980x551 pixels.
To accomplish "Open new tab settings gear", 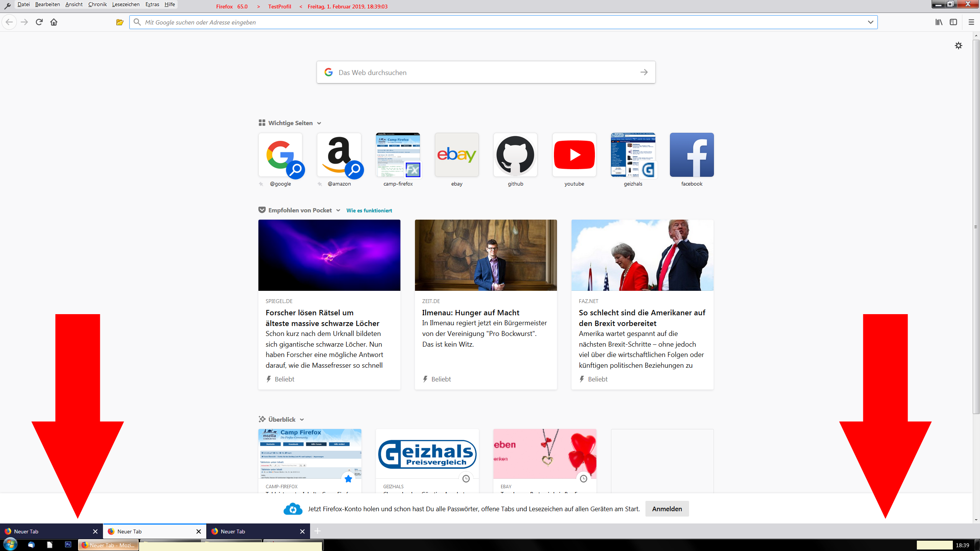I will coord(959,46).
